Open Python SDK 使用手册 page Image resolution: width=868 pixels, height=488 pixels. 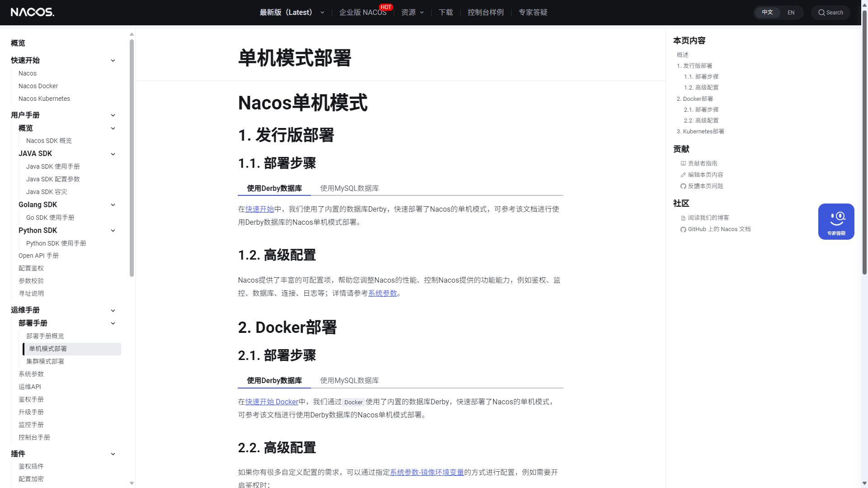pyautogui.click(x=56, y=243)
